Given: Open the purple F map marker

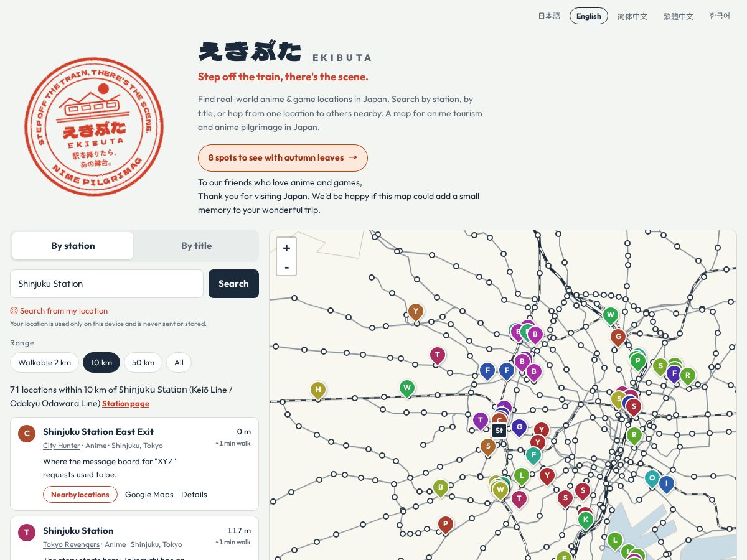Looking at the screenshot, I should (x=674, y=373).
